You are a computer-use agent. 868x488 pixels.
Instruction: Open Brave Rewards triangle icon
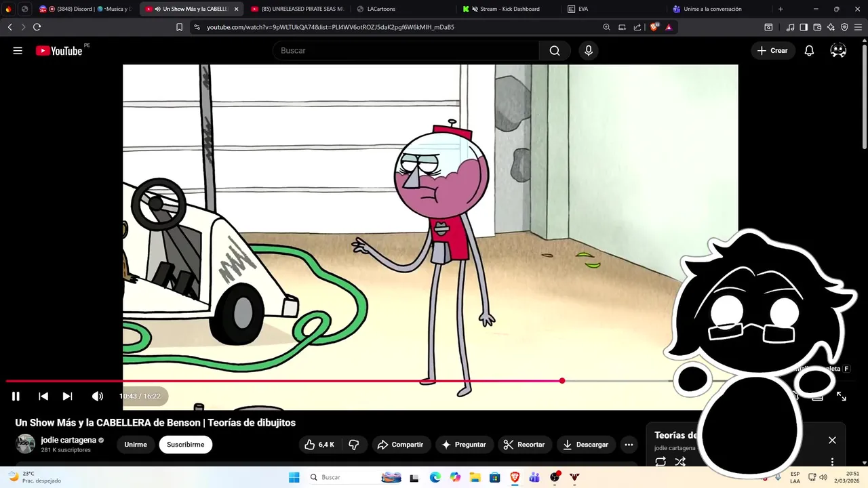point(669,27)
